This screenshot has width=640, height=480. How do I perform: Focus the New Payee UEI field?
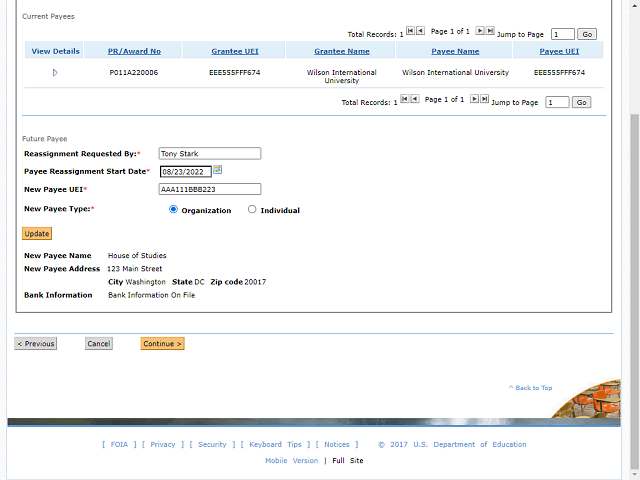point(210,189)
